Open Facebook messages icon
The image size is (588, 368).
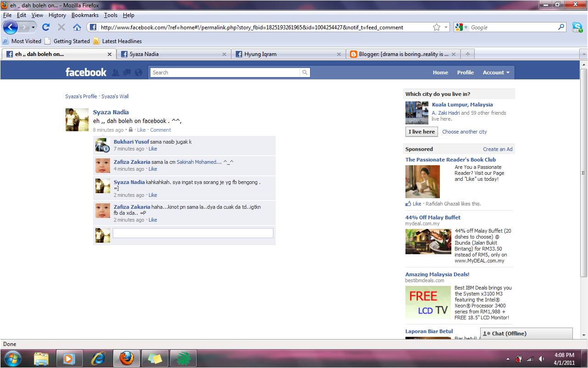[x=127, y=72]
